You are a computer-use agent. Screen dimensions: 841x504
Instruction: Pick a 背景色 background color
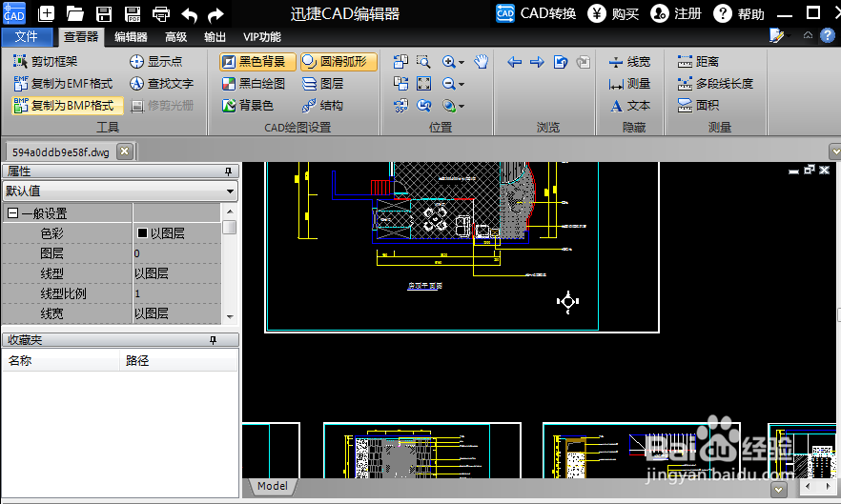248,106
